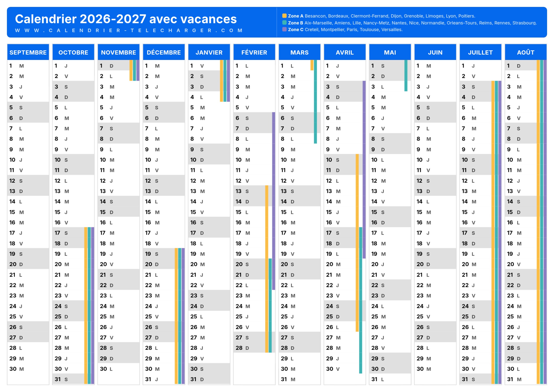Image resolution: width=554 pixels, height=392 pixels.
Task: Click October 31 Saturday cell
Action: pyautogui.click(x=73, y=379)
